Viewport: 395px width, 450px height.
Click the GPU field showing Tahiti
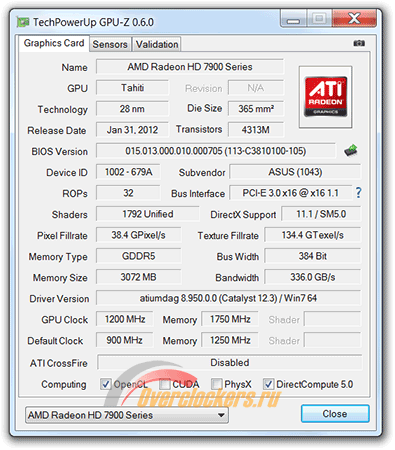pyautogui.click(x=132, y=88)
